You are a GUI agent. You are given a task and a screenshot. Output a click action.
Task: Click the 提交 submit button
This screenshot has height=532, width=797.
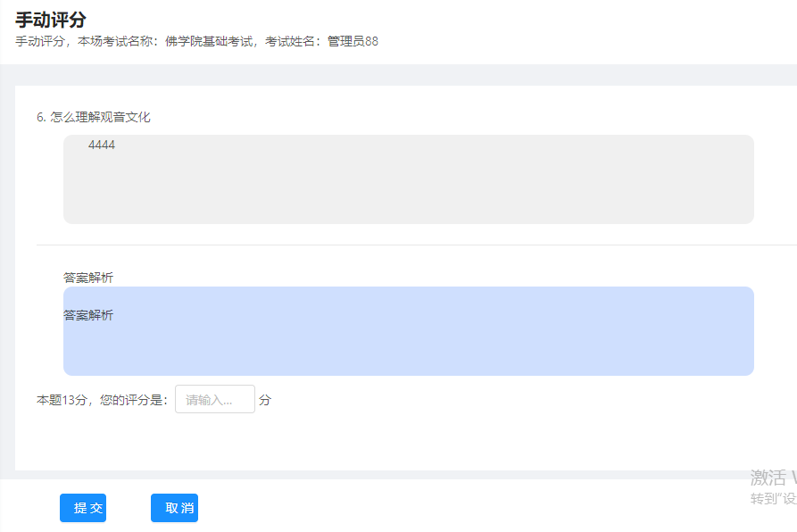(83, 508)
